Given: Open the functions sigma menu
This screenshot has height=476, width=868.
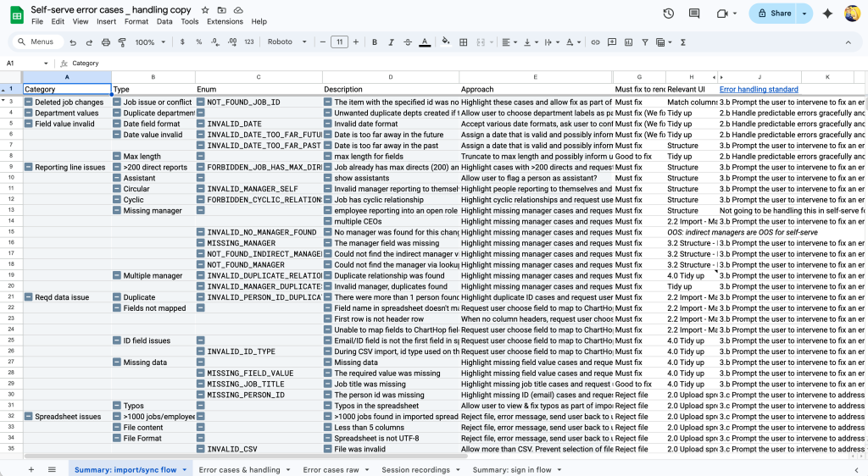Looking at the screenshot, I should point(683,42).
